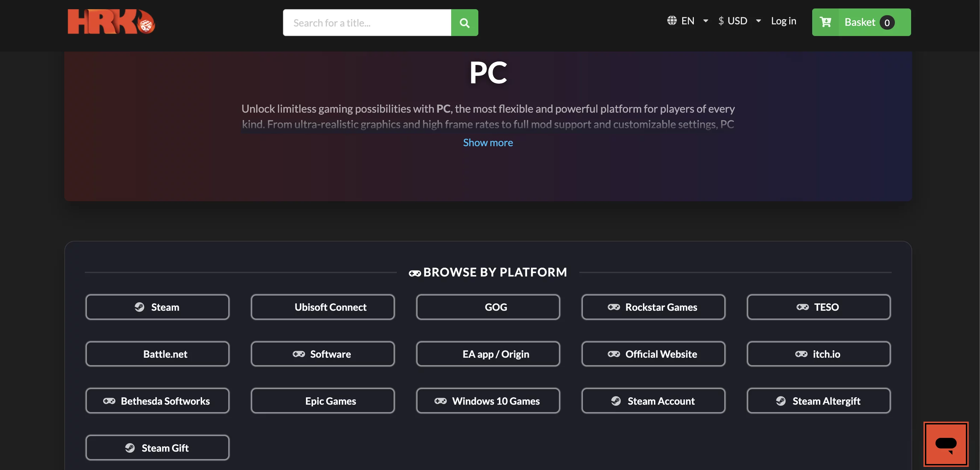The width and height of the screenshot is (980, 470).
Task: Open the orange chat widget icon
Action: 945,444
